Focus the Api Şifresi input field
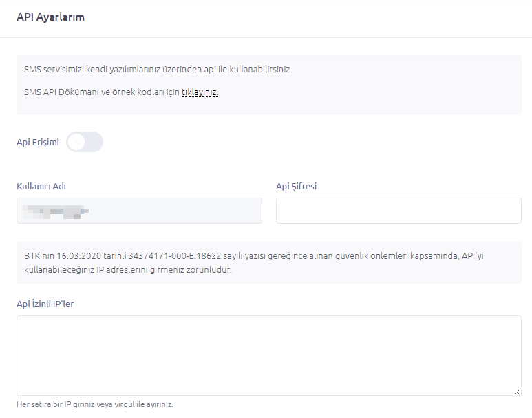The image size is (532, 418). (398, 211)
